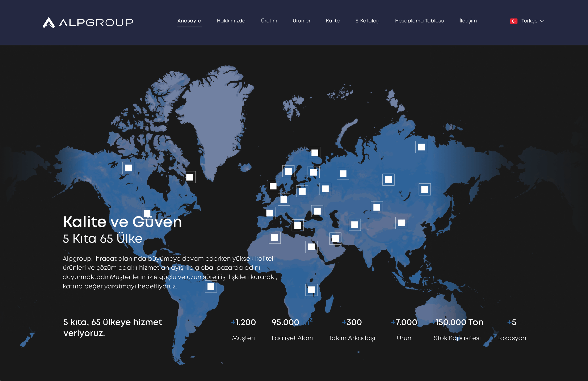This screenshot has width=588, height=381.
Task: Click the +5 Lokasyon statistic
Action: coord(512,330)
